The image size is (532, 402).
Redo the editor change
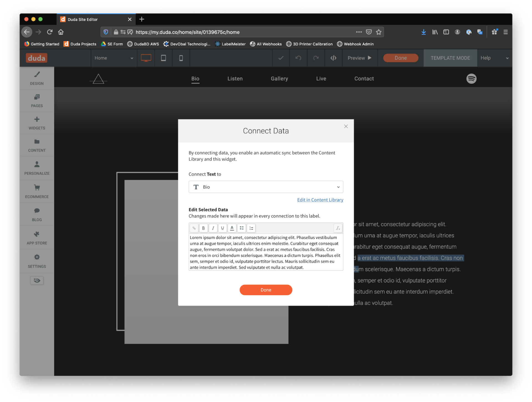coord(316,58)
